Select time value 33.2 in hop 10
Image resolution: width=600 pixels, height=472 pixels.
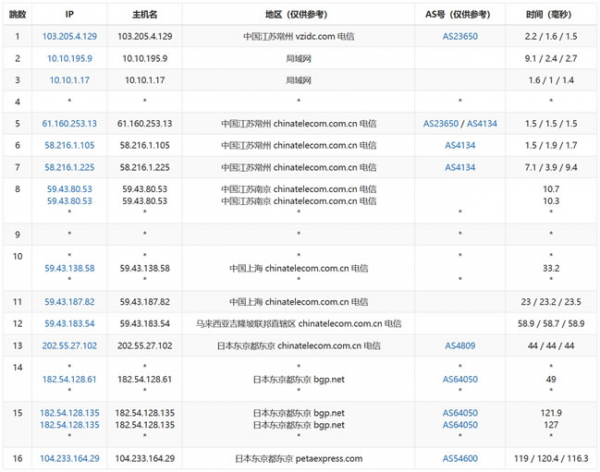pyautogui.click(x=551, y=268)
